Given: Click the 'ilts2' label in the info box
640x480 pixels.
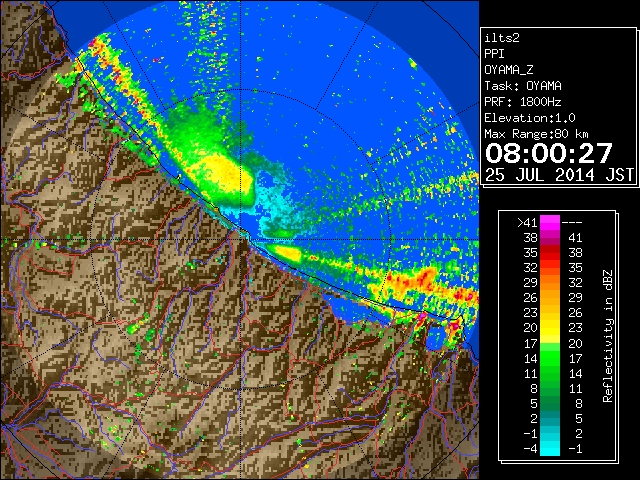Looking at the screenshot, I should point(502,38).
